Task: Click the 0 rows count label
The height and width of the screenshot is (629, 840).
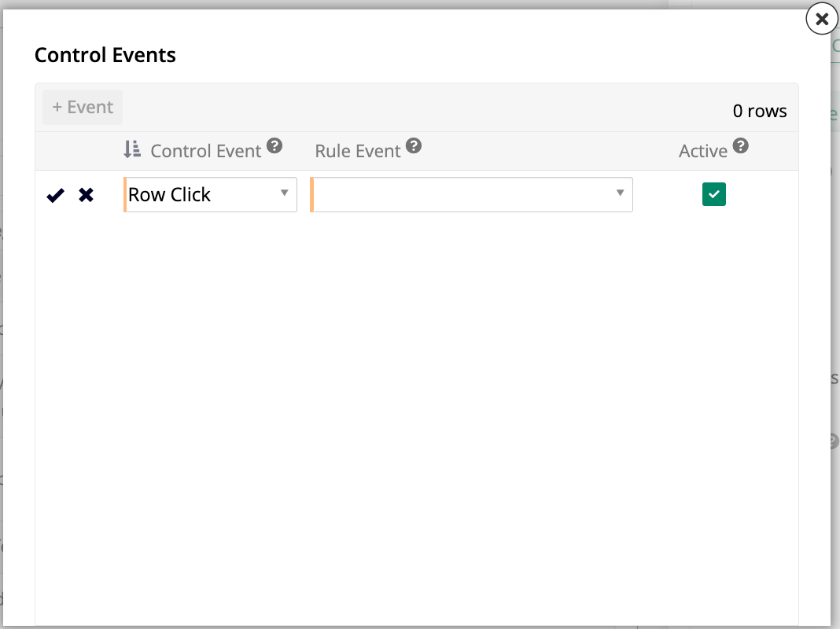Action: 760,111
